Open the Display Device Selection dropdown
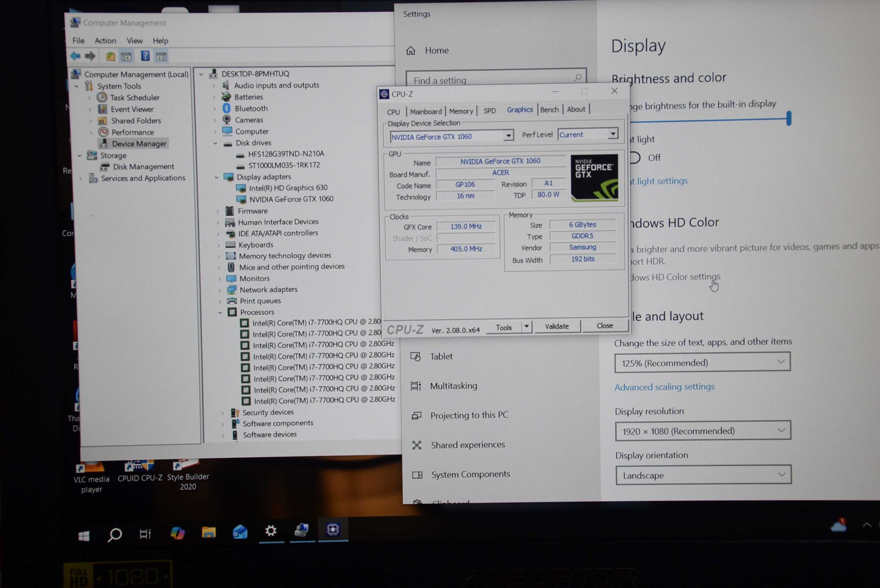The height and width of the screenshot is (588, 880). point(508,135)
